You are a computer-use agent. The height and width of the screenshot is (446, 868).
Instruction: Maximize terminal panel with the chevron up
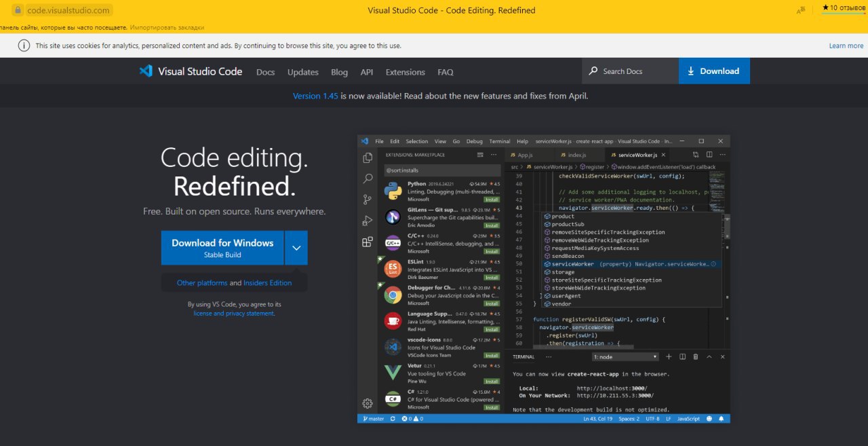709,356
